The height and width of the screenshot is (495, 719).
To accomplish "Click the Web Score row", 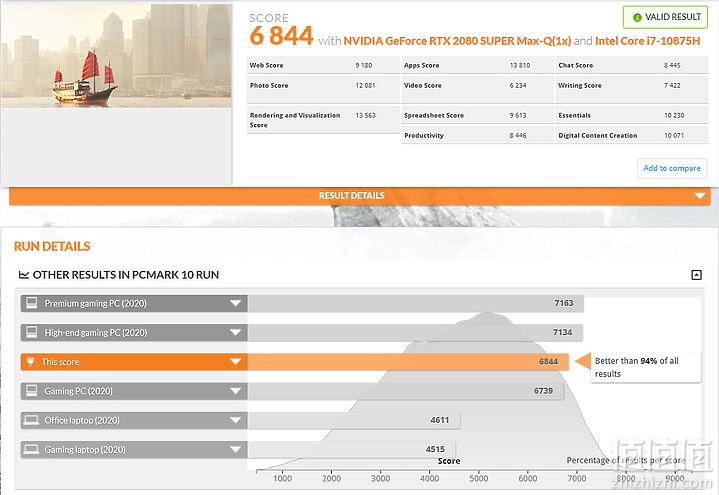I will [323, 65].
